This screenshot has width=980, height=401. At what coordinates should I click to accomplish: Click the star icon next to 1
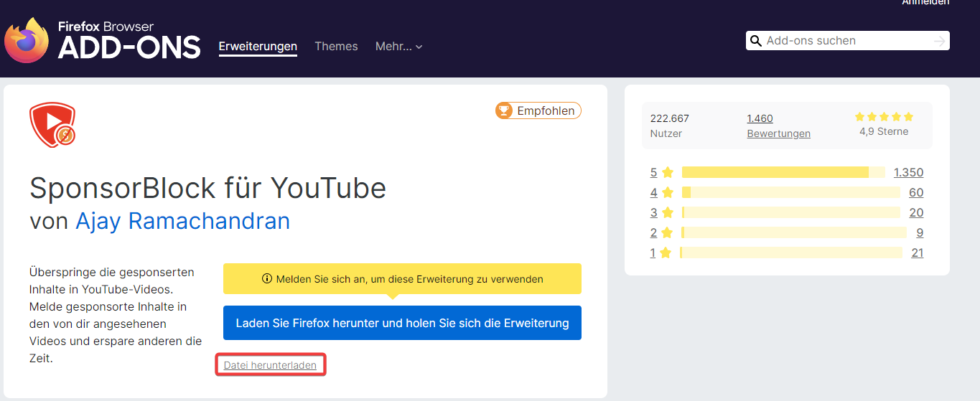coord(666,253)
